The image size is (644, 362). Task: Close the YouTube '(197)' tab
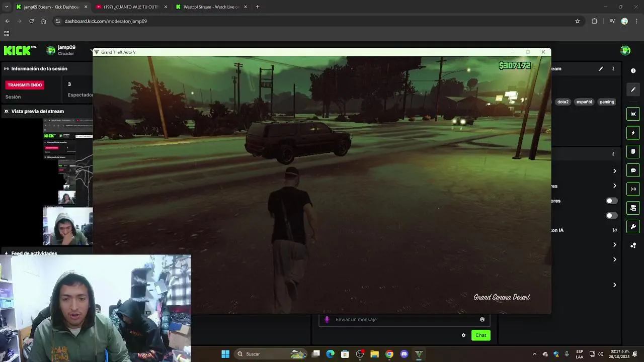[x=166, y=7]
